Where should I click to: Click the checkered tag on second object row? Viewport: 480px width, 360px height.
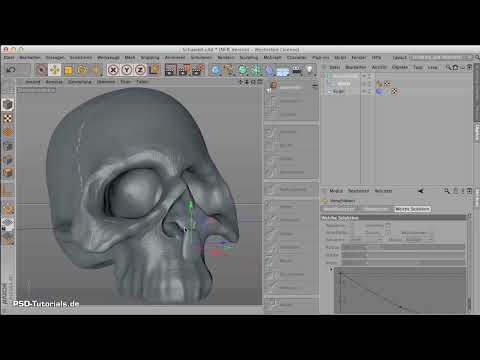click(387, 84)
